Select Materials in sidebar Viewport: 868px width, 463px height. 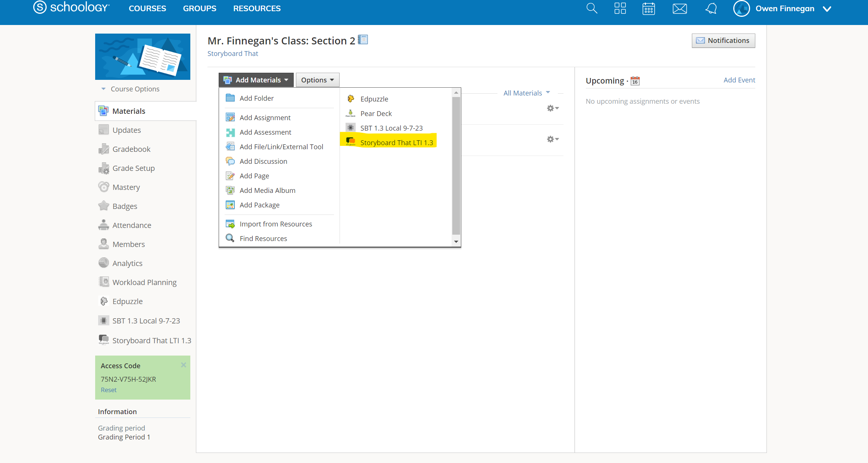point(146,111)
